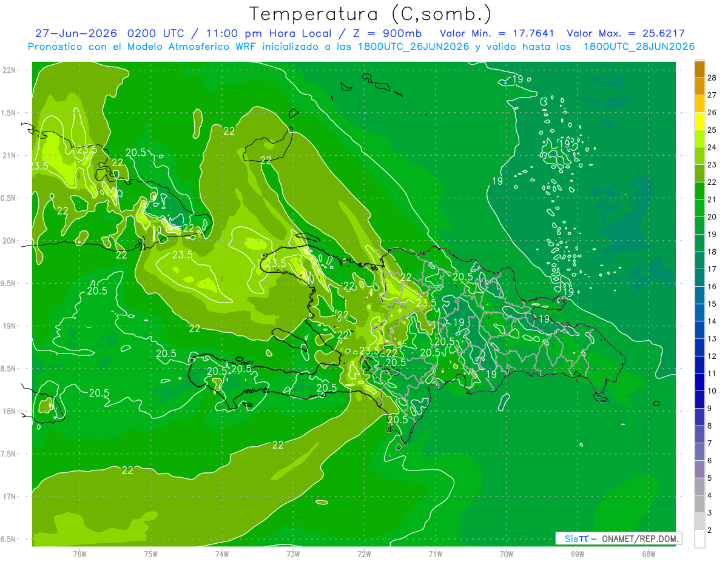Click the '76W' longitude axis label
The width and height of the screenshot is (728, 562).
point(79,554)
